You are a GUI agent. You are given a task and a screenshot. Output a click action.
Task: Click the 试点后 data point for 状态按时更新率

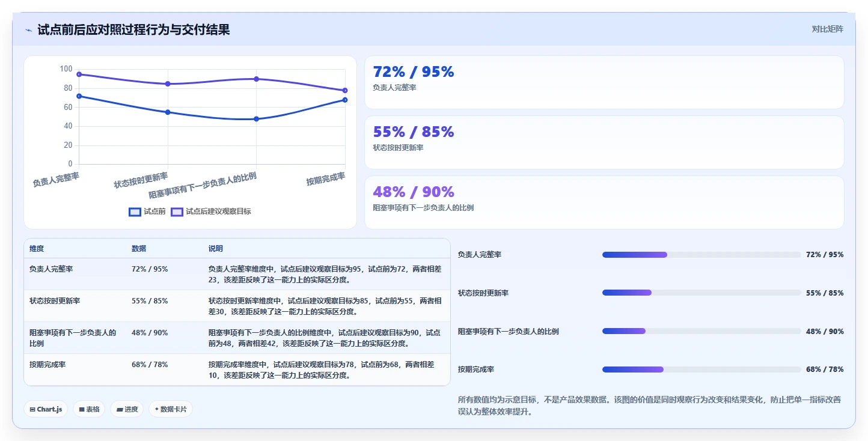(x=168, y=84)
